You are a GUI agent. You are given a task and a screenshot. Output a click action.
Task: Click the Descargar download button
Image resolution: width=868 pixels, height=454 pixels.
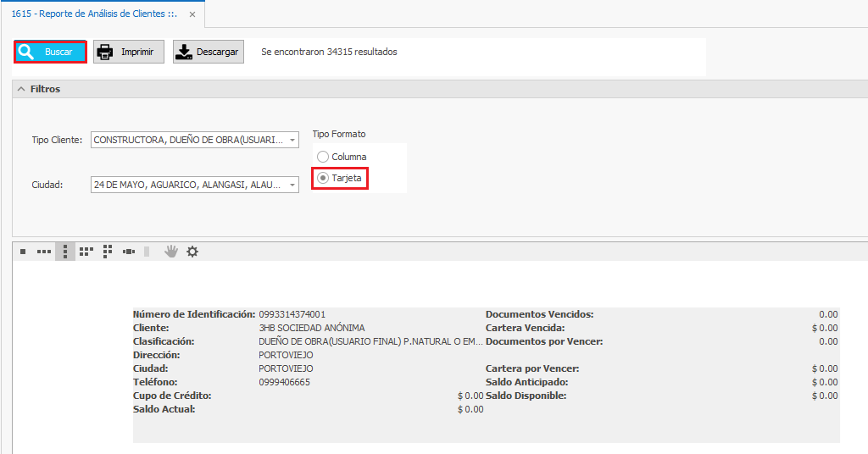pos(209,53)
